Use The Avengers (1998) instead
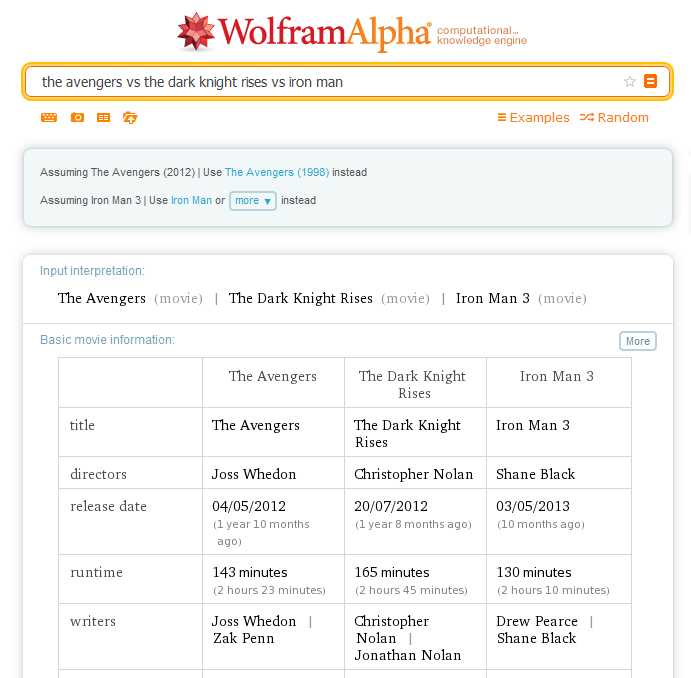Image resolution: width=691 pixels, height=678 pixels. tap(277, 172)
